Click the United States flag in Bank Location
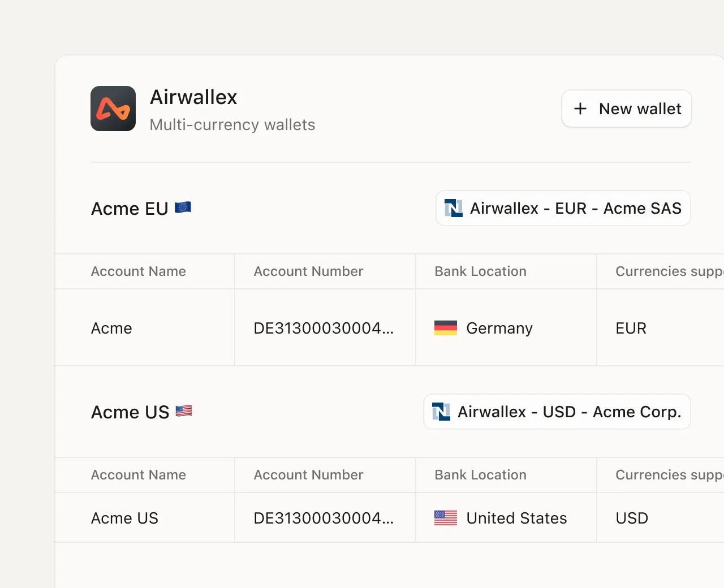724x588 pixels. pos(446,518)
